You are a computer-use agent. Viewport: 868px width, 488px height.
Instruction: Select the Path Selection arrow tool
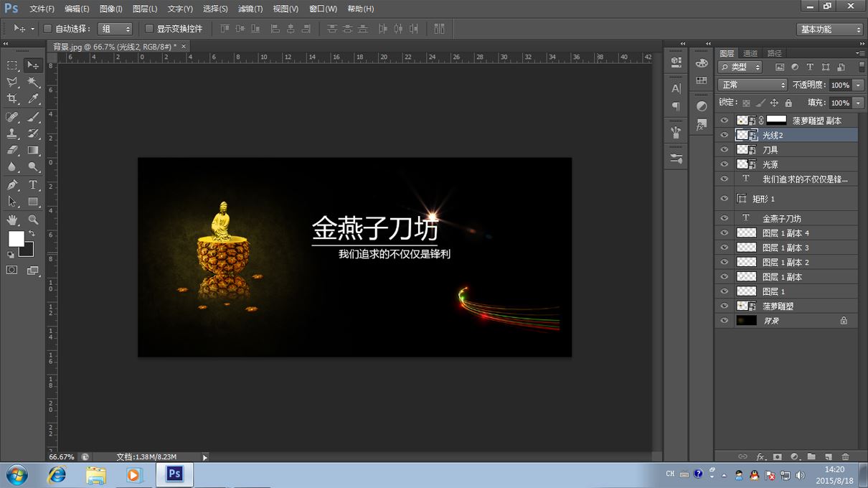click(x=12, y=202)
